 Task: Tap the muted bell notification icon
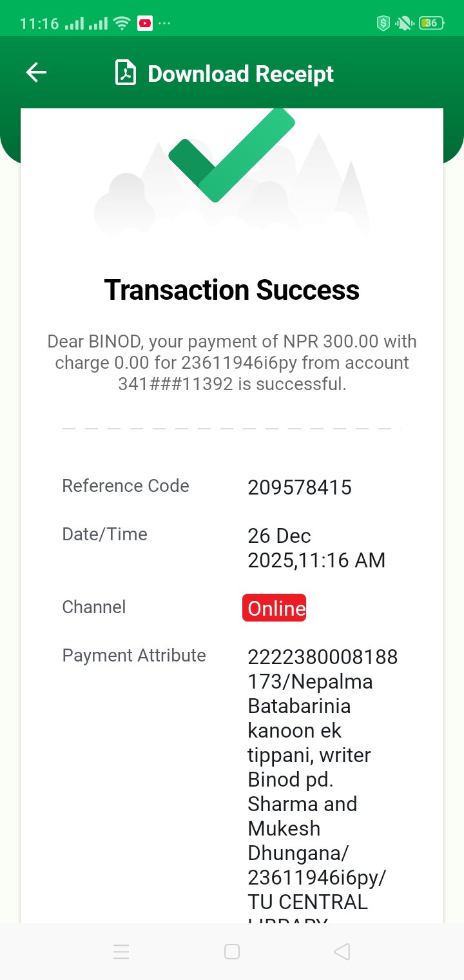(x=405, y=24)
